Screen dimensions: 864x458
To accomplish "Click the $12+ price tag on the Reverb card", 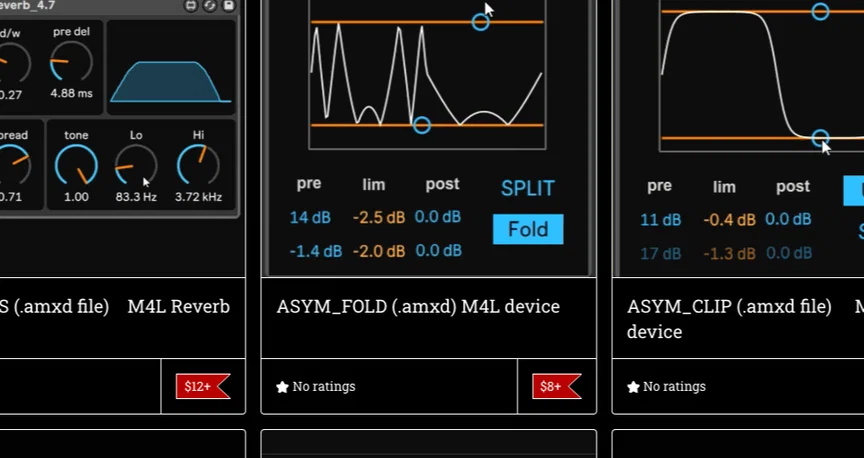I will (x=203, y=386).
